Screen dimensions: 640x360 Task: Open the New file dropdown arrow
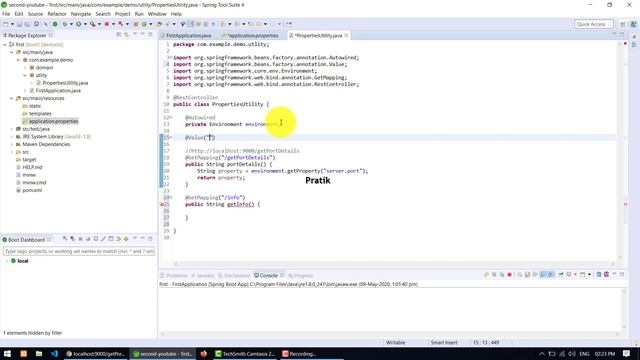[12, 24]
